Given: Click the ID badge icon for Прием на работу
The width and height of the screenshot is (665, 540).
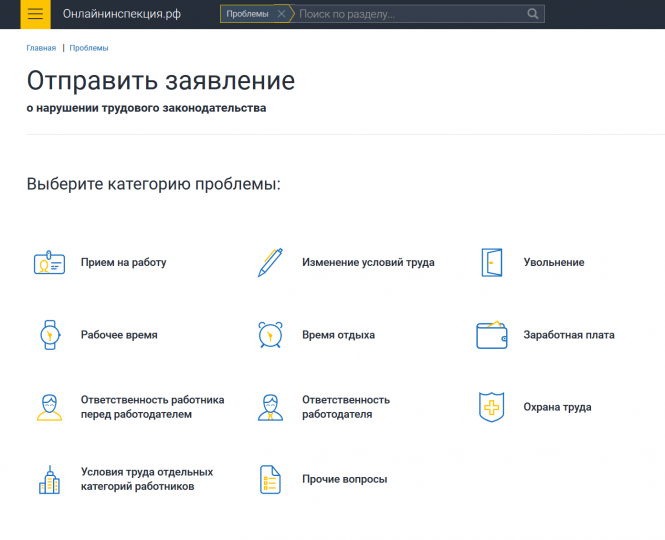Looking at the screenshot, I should pos(49,263).
